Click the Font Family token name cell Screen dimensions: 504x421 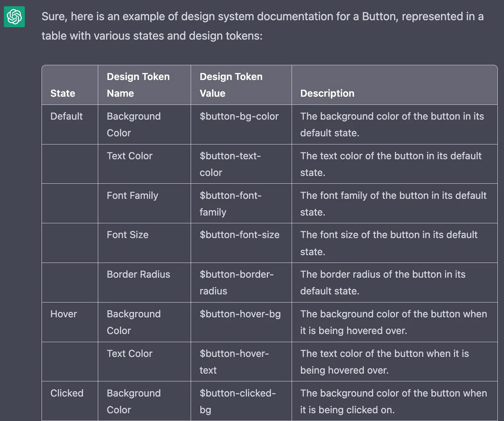(132, 195)
